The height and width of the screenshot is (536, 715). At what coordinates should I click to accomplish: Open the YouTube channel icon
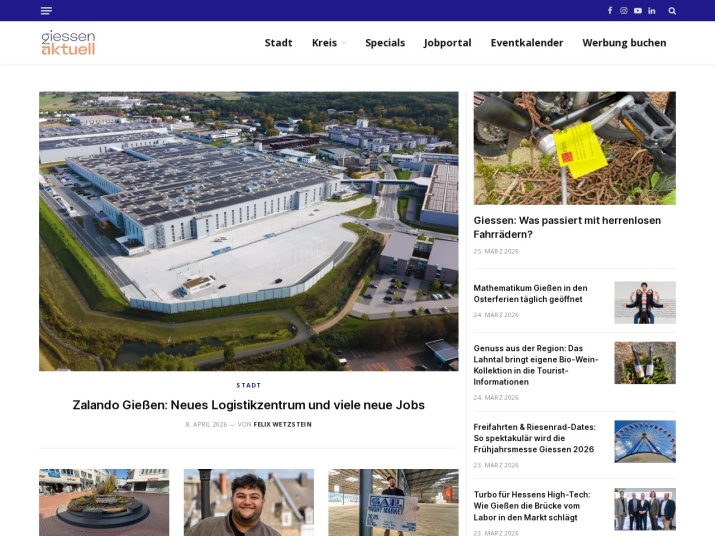[x=637, y=10]
